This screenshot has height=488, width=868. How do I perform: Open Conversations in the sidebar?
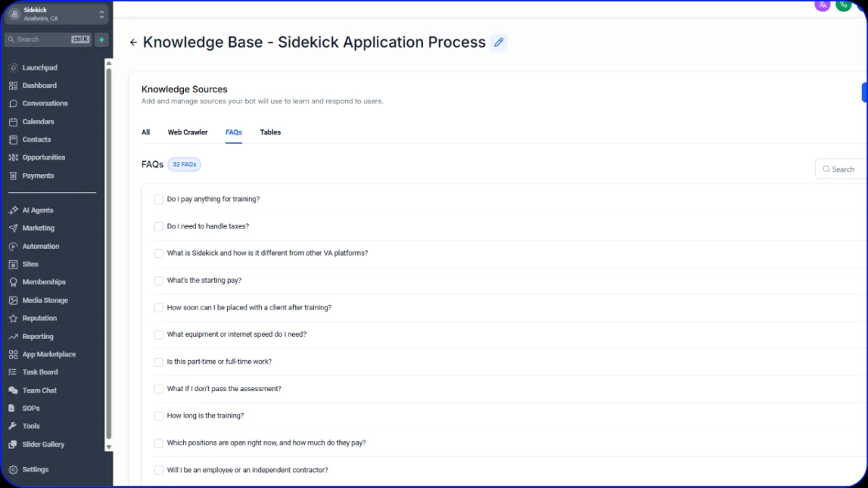45,103
